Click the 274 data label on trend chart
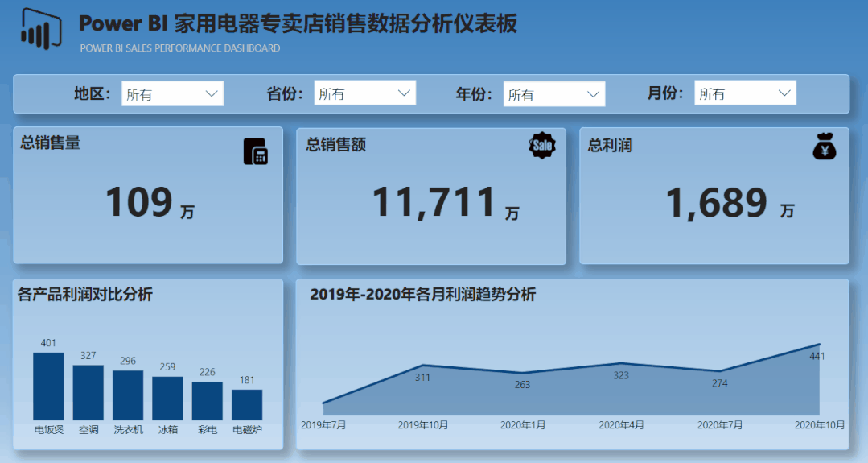The height and width of the screenshot is (463, 868). pos(720,383)
